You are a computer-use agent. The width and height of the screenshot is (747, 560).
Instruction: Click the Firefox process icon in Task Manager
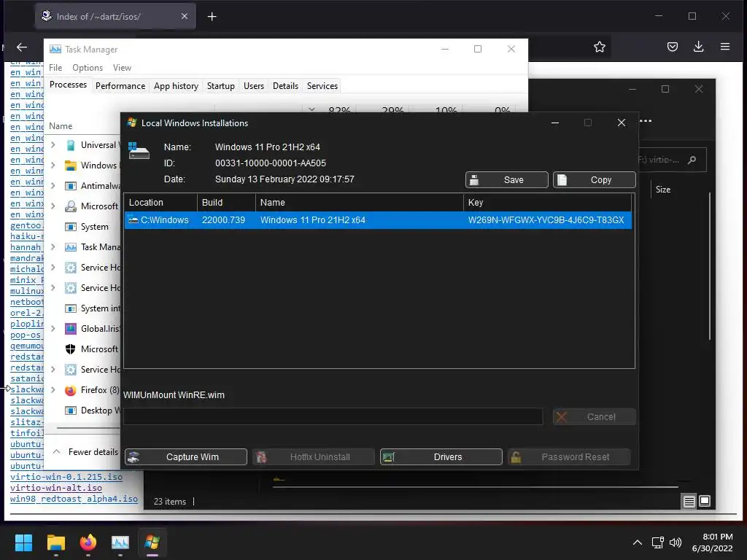click(71, 391)
